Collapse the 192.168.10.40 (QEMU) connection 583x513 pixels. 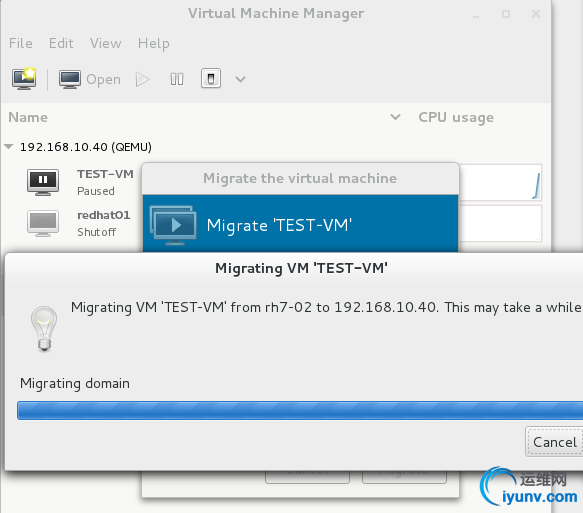coord(9,146)
